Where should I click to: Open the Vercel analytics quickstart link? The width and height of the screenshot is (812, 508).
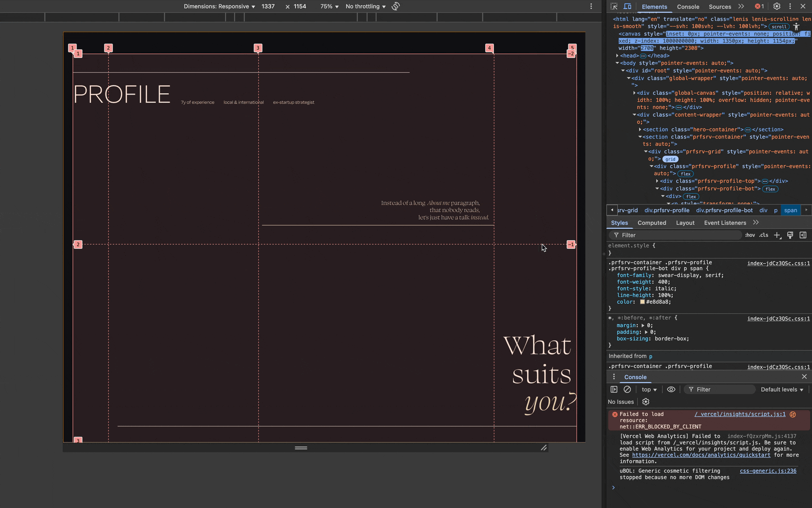point(701,455)
